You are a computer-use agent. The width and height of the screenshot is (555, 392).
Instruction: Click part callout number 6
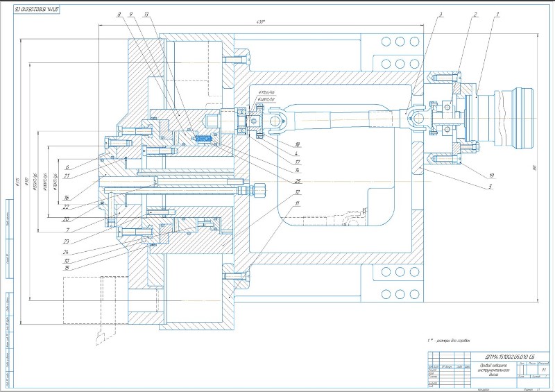67,167
